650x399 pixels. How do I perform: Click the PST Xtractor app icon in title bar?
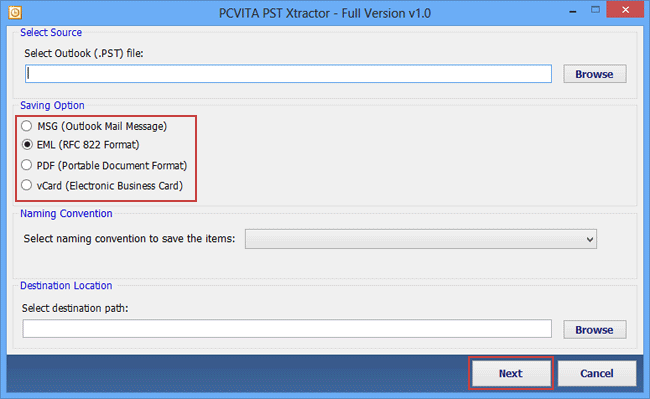[x=15, y=12]
